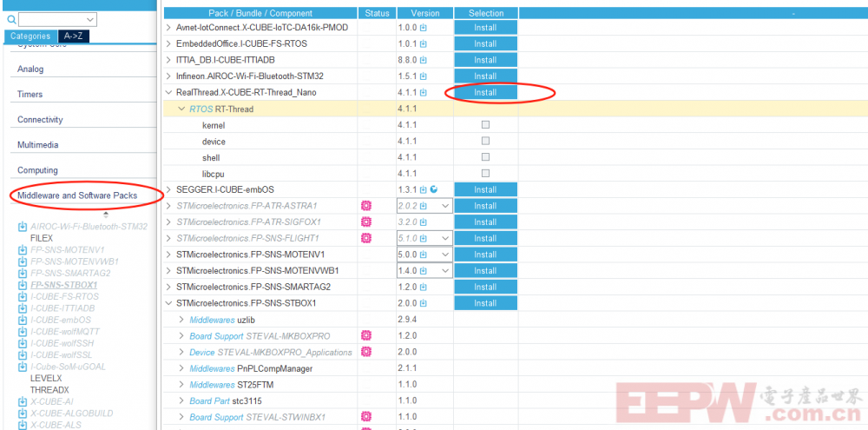Click download icon next to AIROC-Wi-Fi-Bluetooth-STM32 in list

pyautogui.click(x=23, y=227)
